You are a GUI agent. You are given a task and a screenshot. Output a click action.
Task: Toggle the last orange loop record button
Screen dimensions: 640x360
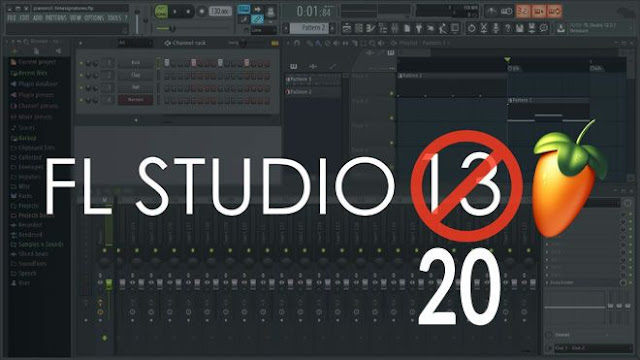554,11
